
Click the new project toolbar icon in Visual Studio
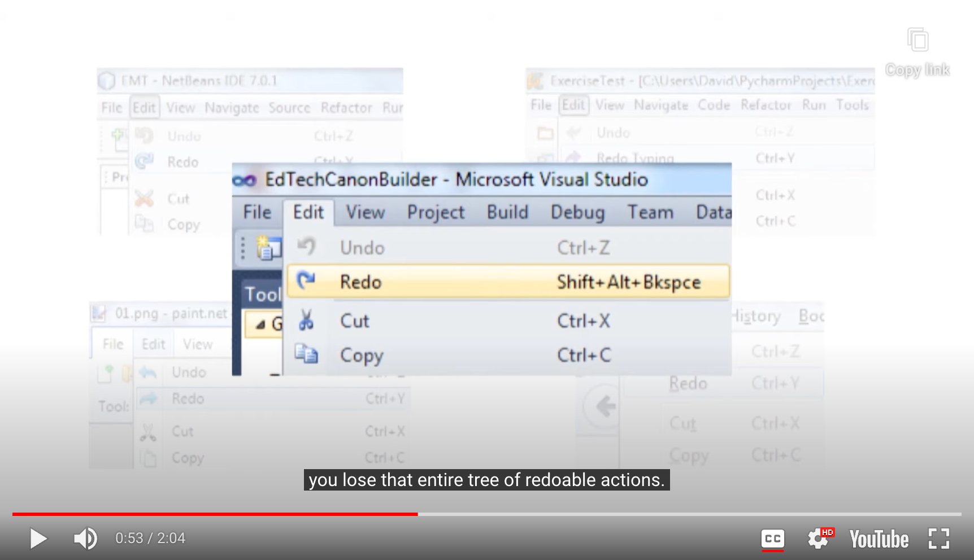click(x=268, y=248)
